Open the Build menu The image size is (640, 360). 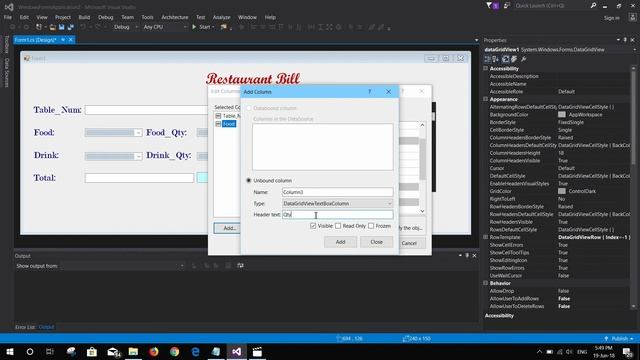(x=84, y=17)
